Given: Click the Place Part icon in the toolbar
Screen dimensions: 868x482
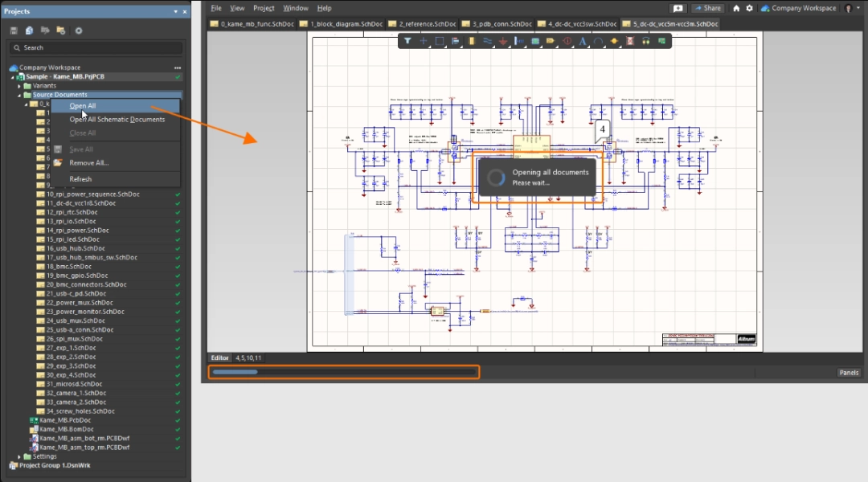Looking at the screenshot, I should [471, 40].
